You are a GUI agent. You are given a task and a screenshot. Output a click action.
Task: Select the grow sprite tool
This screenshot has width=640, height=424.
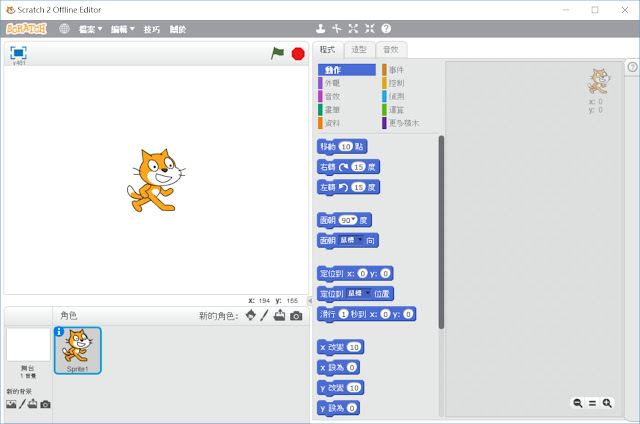[353, 29]
